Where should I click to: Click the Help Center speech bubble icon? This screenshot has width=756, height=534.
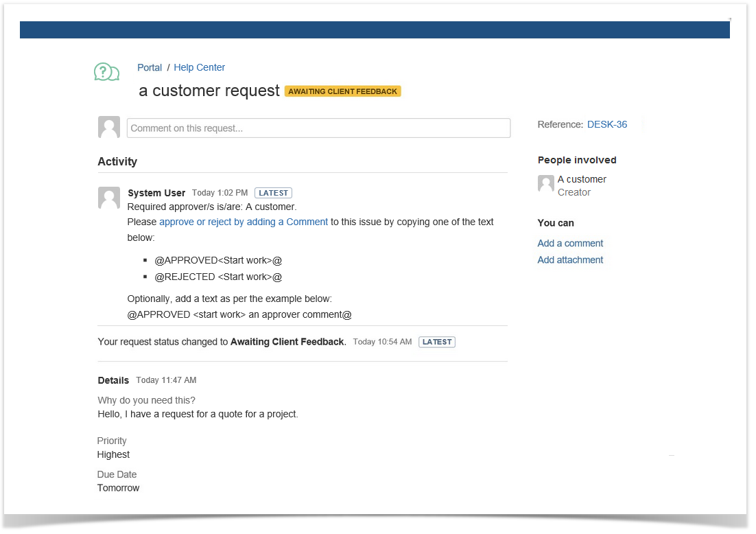tap(106, 71)
